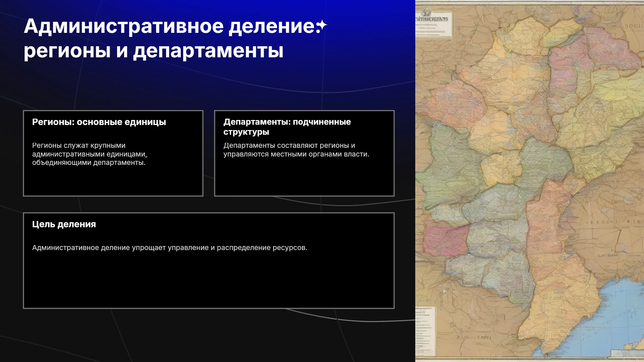The width and height of the screenshot is (644, 362).
Task: Click the dark slide background below the cards
Action: click(201, 335)
